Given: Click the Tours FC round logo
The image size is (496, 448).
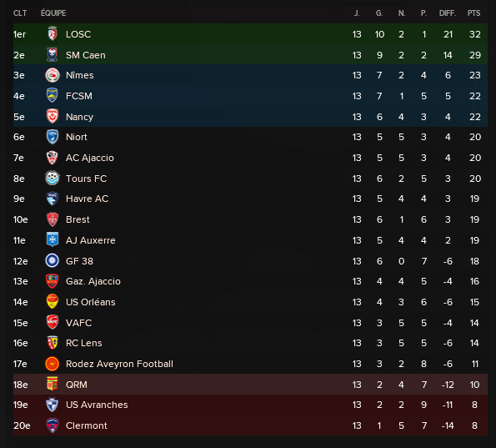Looking at the screenshot, I should tap(53, 179).
